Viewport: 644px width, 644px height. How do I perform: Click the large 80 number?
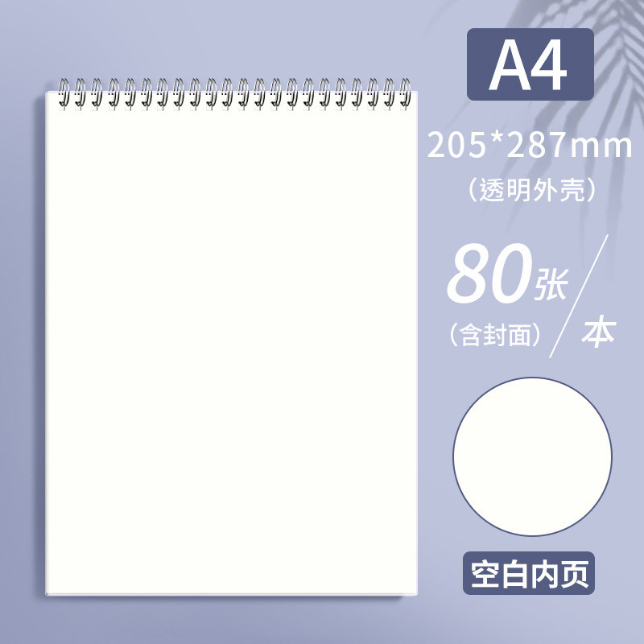coord(490,273)
